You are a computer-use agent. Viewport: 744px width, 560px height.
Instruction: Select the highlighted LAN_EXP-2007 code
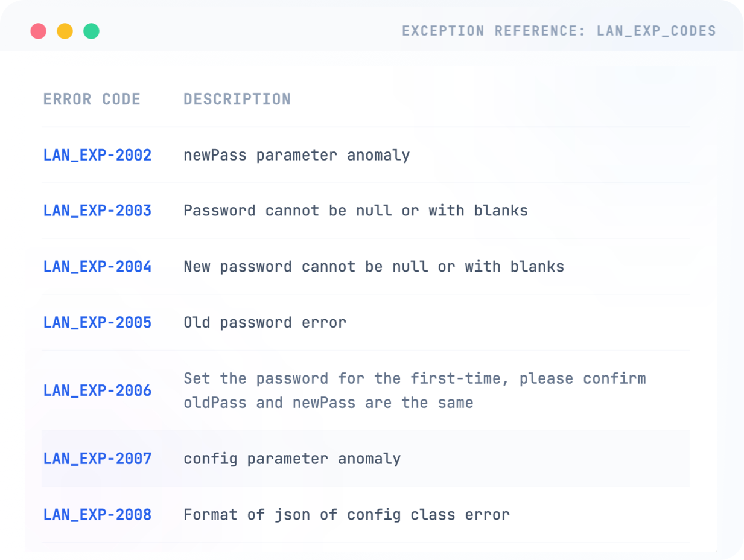pos(97,459)
